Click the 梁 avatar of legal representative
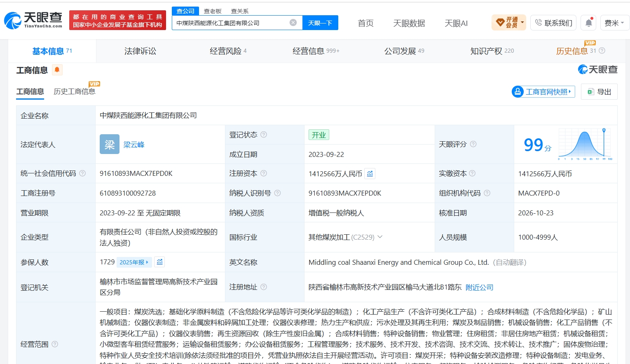This screenshot has width=630, height=364. click(110, 144)
